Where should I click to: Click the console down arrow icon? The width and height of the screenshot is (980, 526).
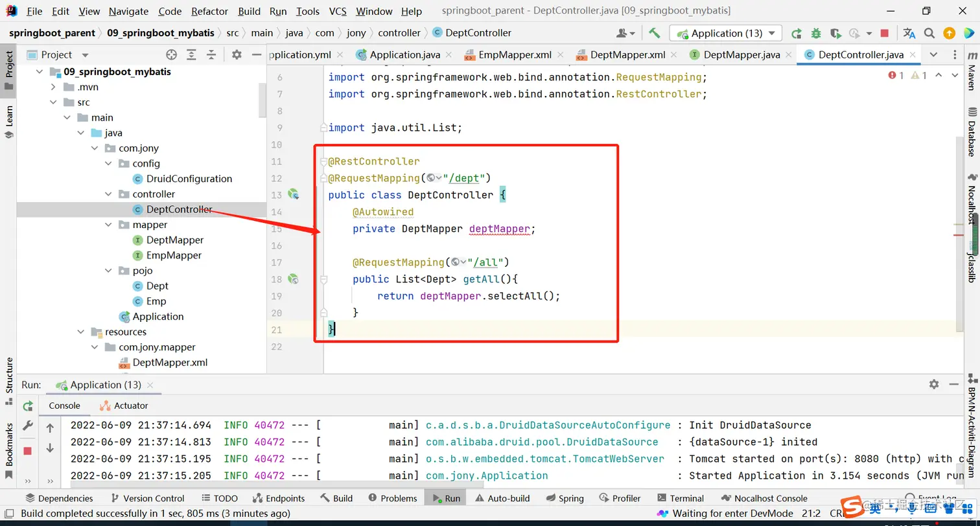click(50, 448)
